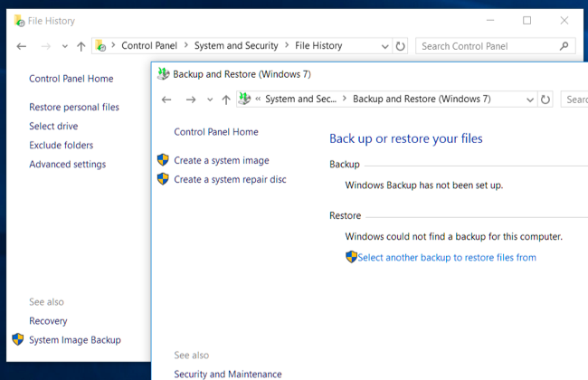This screenshot has height=380, width=588.
Task: Go back in Backup and Restore window
Action: coord(166,100)
